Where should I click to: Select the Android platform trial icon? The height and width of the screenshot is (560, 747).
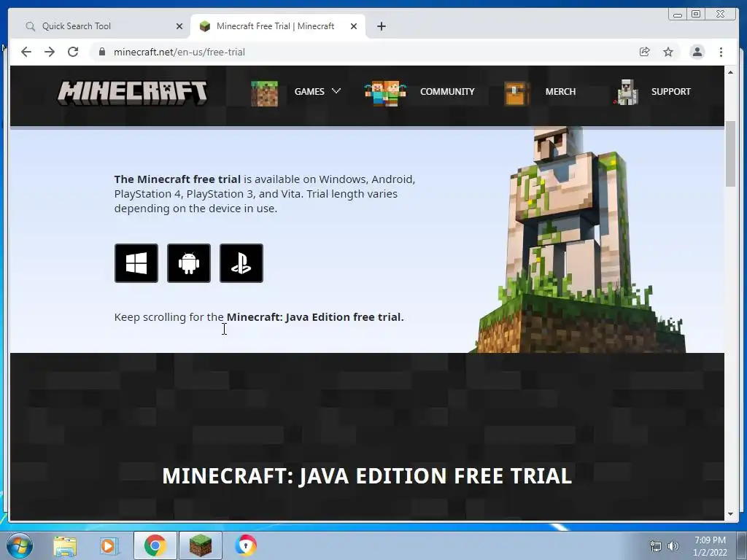pos(189,263)
